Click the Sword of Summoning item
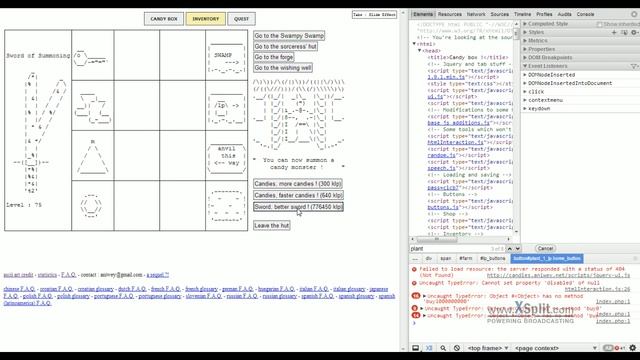Screen dimensions: 640x360 click(x=38, y=130)
